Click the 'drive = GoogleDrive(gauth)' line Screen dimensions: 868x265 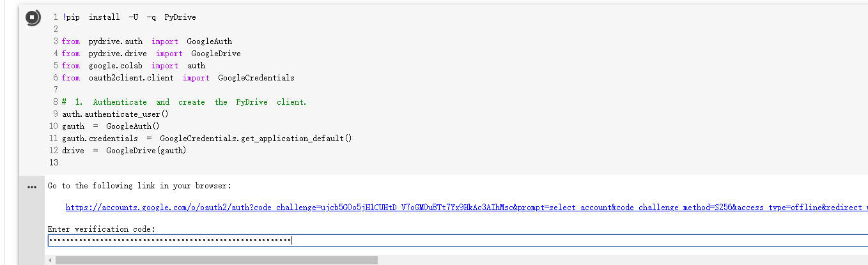(x=124, y=151)
